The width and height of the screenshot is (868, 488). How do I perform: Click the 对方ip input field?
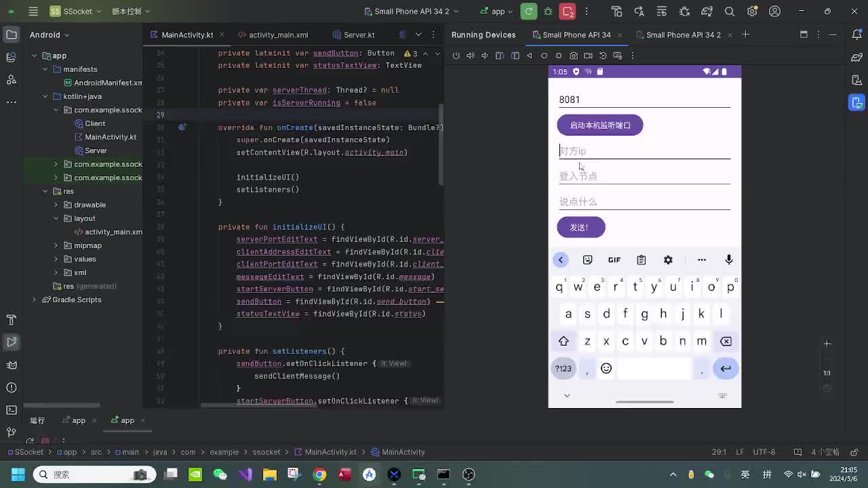(x=644, y=151)
